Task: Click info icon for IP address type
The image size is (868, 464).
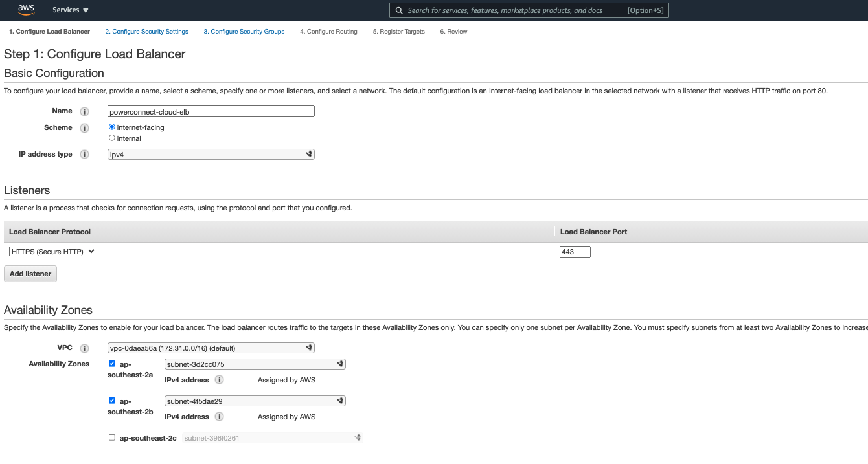Action: point(84,155)
